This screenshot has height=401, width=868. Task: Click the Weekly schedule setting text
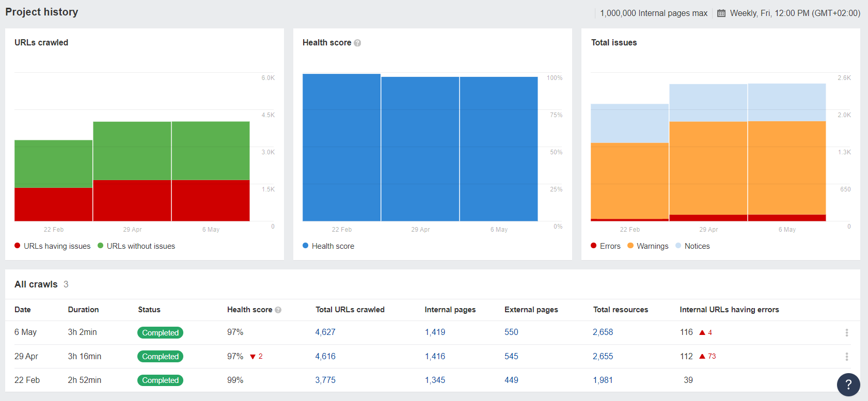[795, 13]
